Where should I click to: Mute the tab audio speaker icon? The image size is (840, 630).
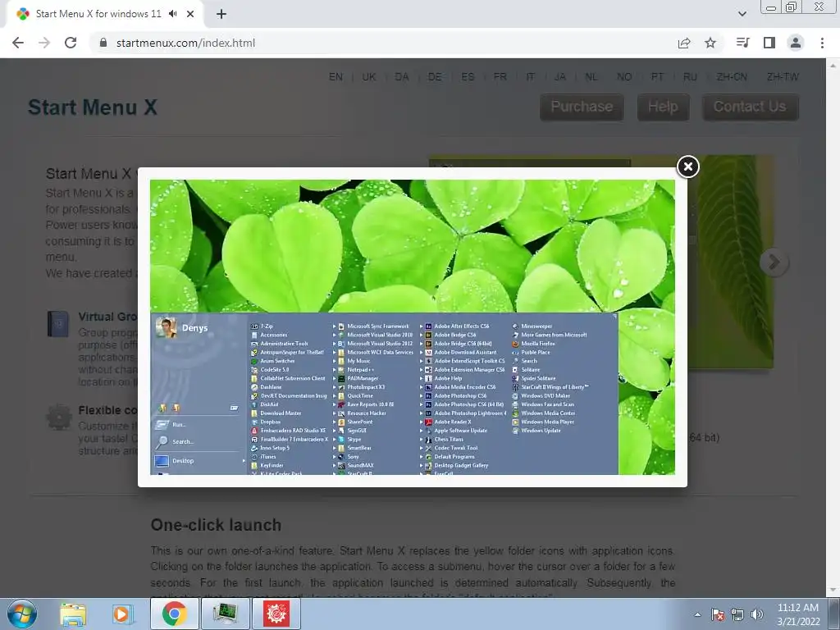click(172, 14)
